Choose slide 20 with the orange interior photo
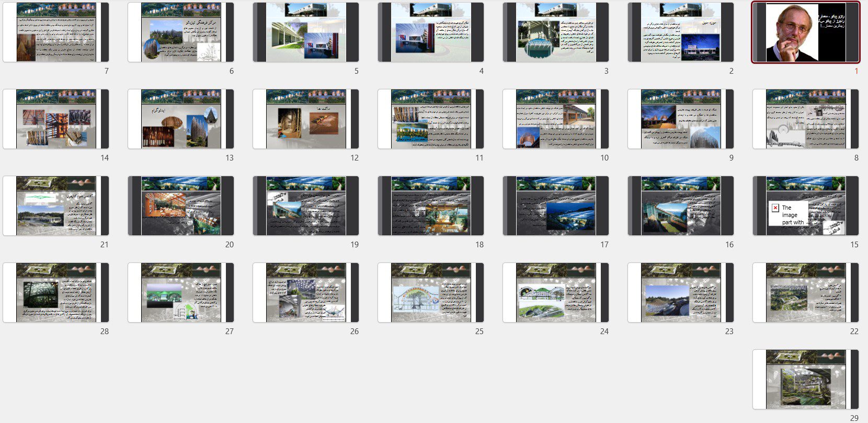Image resolution: width=868 pixels, height=423 pixels. click(180, 206)
